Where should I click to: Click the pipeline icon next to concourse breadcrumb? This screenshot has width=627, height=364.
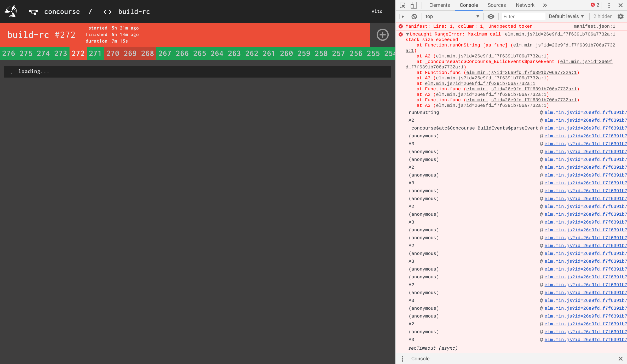coord(33,11)
